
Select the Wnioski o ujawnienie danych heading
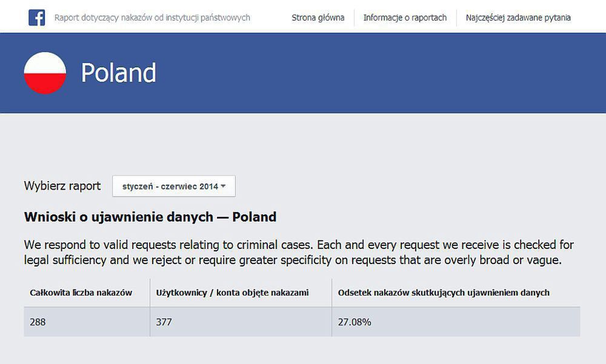150,217
